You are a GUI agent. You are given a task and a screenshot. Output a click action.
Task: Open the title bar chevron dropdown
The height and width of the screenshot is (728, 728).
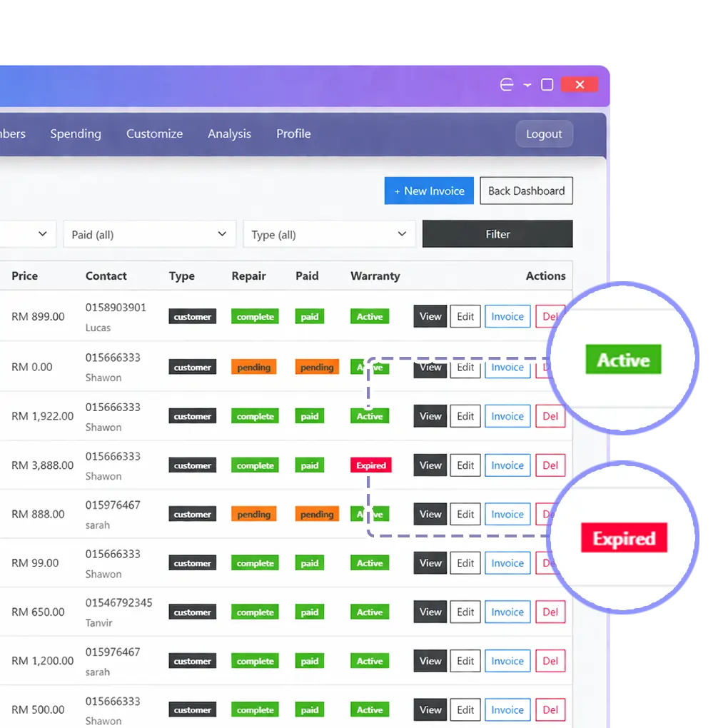click(x=527, y=84)
